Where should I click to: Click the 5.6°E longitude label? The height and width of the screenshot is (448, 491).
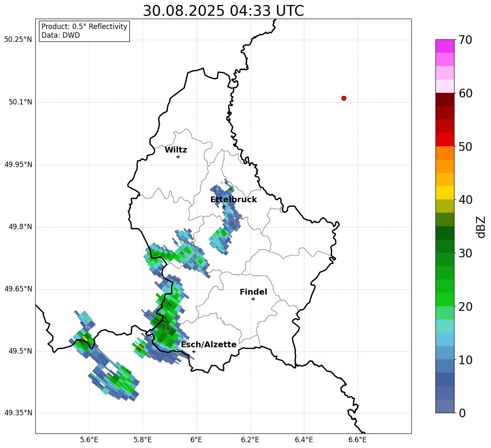89,440
